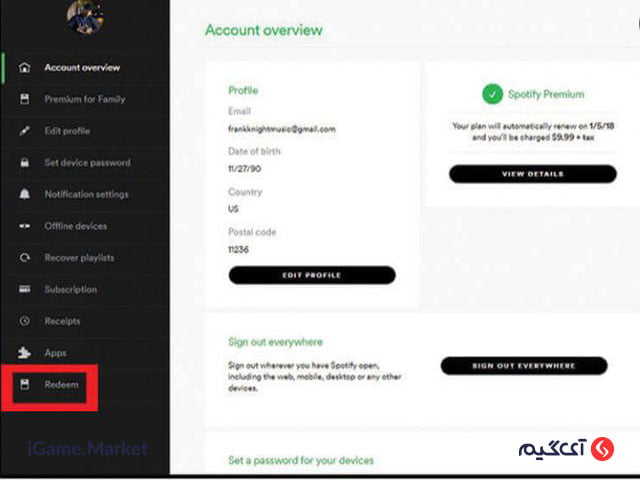
Task: Click the EDIT PROFILE button
Action: point(312,275)
